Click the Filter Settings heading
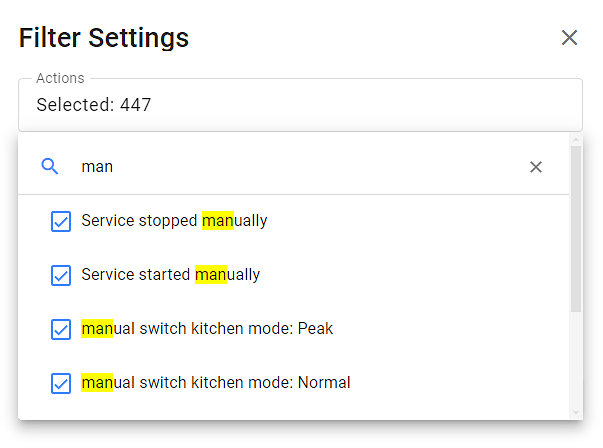 [x=104, y=38]
